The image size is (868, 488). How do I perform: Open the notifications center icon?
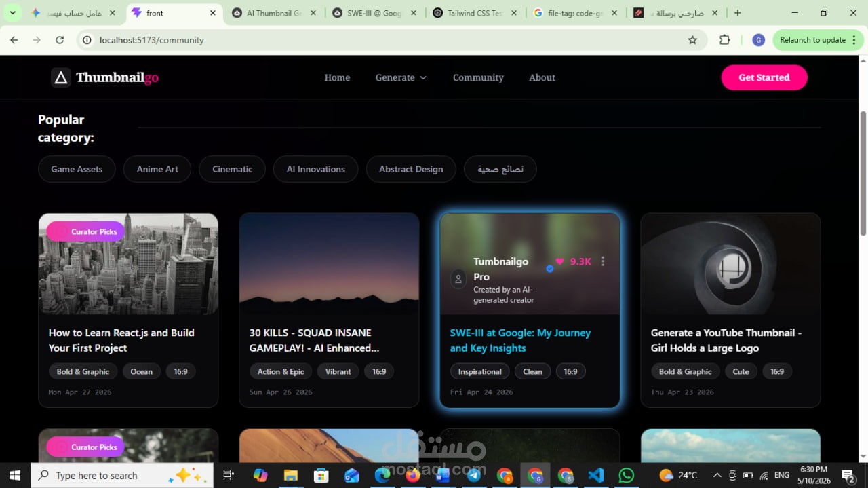pos(848,475)
